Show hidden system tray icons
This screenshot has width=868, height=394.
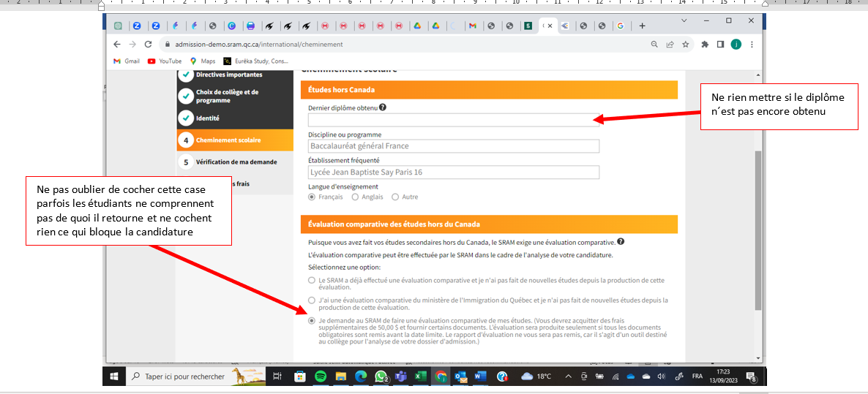coord(568,376)
